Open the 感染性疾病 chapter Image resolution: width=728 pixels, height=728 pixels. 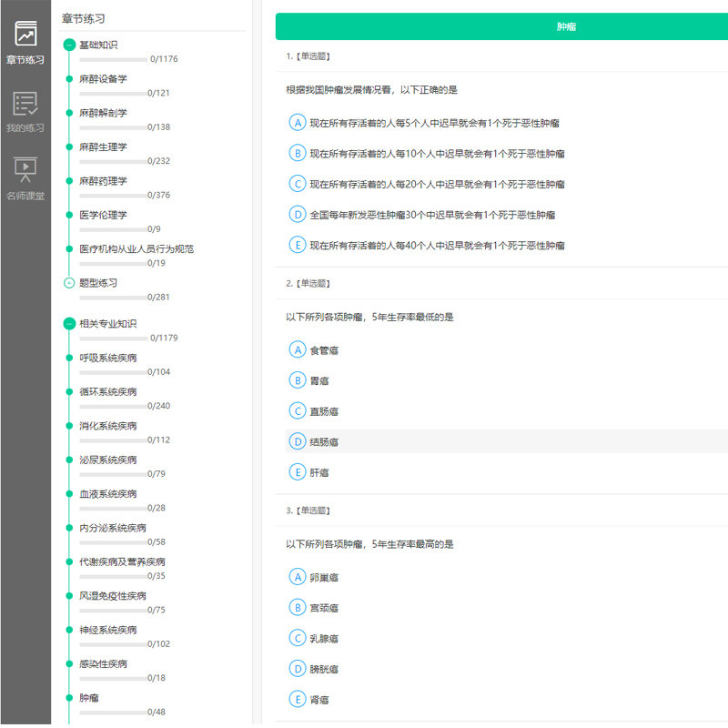pos(103,664)
